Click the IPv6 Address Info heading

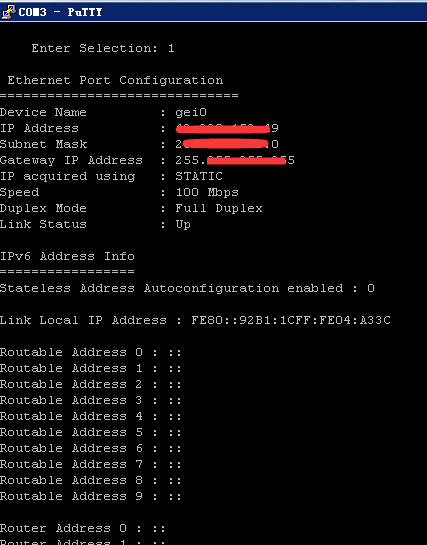[x=67, y=257]
